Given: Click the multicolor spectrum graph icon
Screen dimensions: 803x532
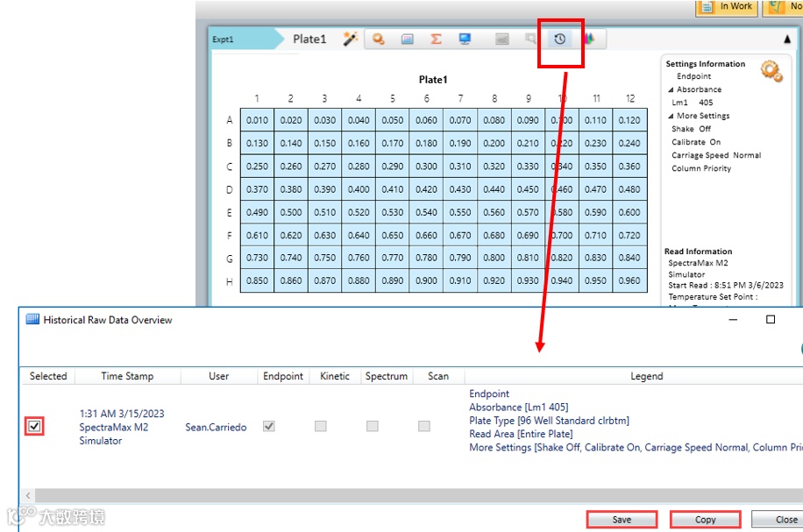Looking at the screenshot, I should pos(589,39).
